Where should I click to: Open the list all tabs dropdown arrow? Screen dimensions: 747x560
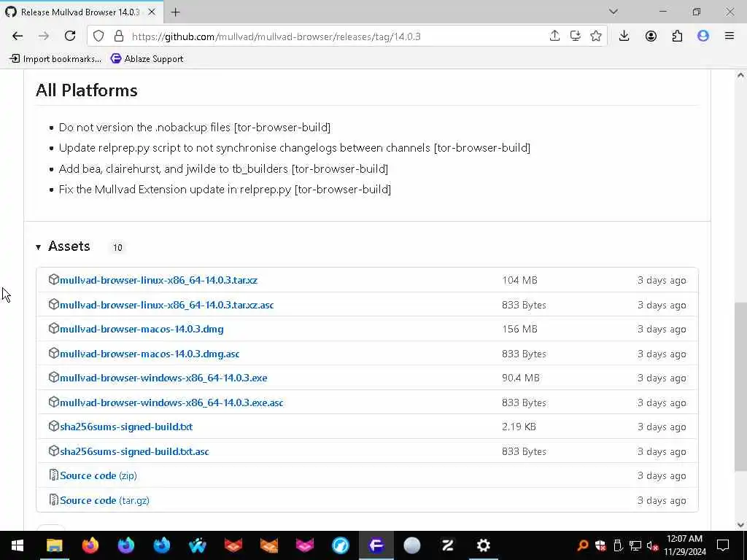[613, 12]
